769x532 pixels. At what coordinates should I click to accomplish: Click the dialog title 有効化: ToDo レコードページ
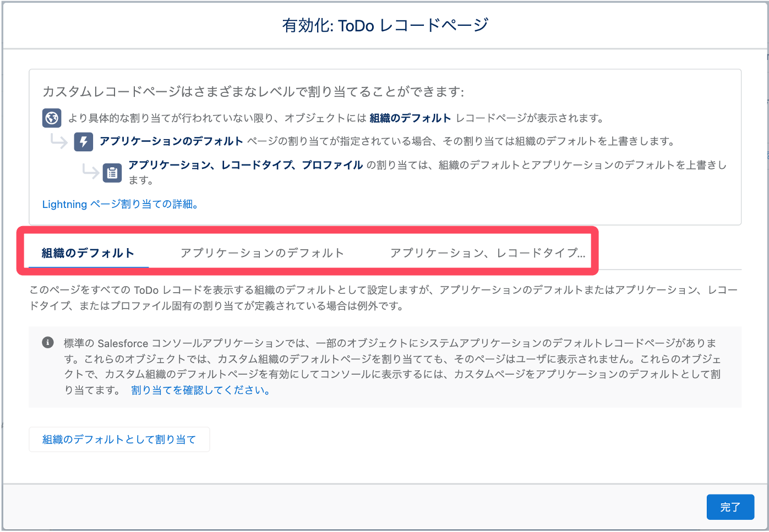click(x=385, y=25)
